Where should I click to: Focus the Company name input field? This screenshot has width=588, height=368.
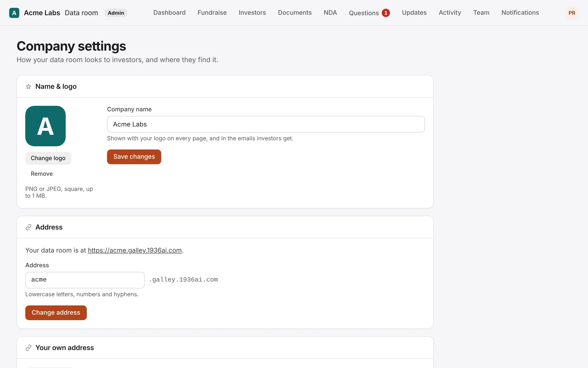pos(266,124)
